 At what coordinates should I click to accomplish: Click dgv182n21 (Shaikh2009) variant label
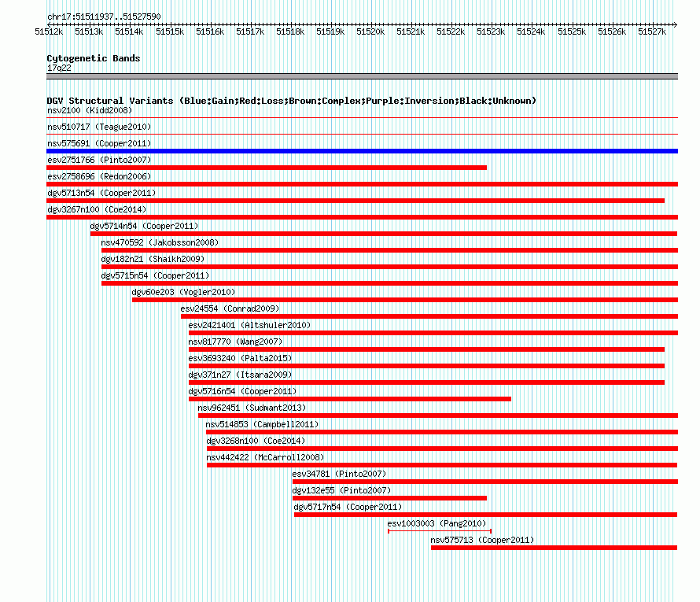pyautogui.click(x=153, y=259)
